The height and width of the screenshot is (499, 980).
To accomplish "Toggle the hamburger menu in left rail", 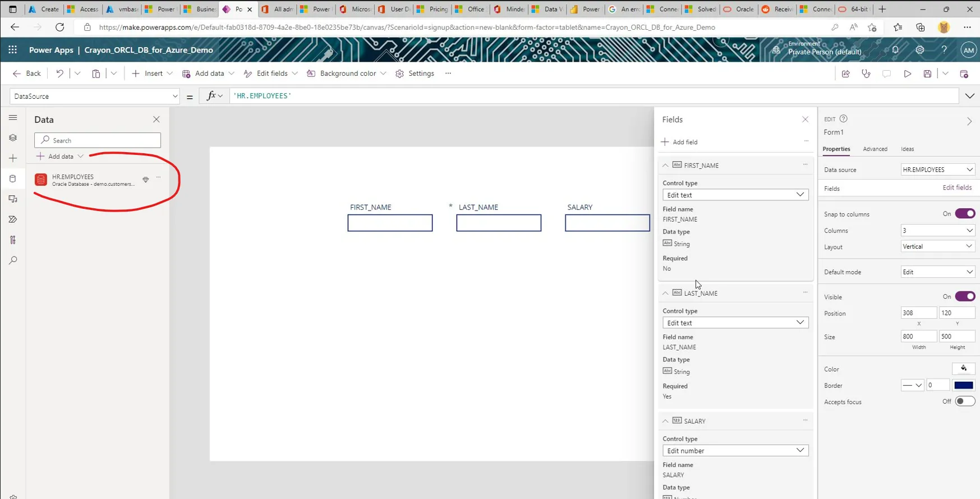I will coord(13,117).
